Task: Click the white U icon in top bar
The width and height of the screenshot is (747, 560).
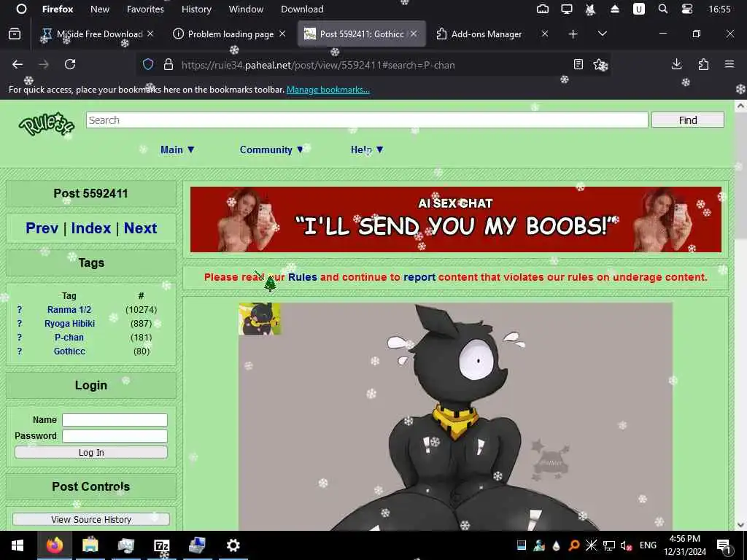Action: [x=638, y=9]
